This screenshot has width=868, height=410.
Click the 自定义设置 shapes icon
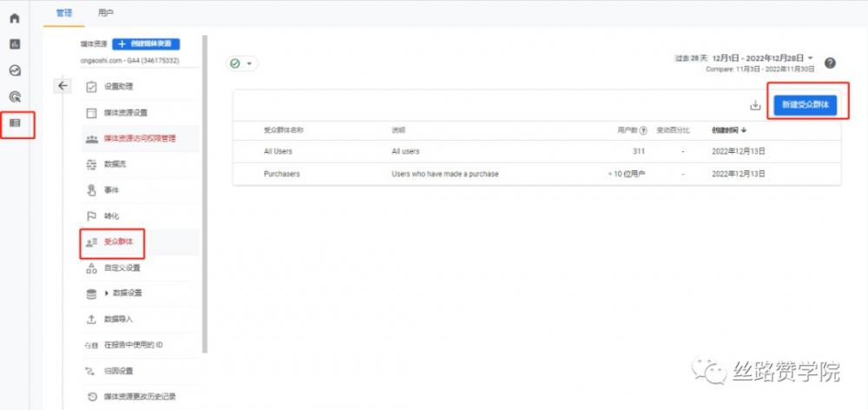pyautogui.click(x=92, y=268)
